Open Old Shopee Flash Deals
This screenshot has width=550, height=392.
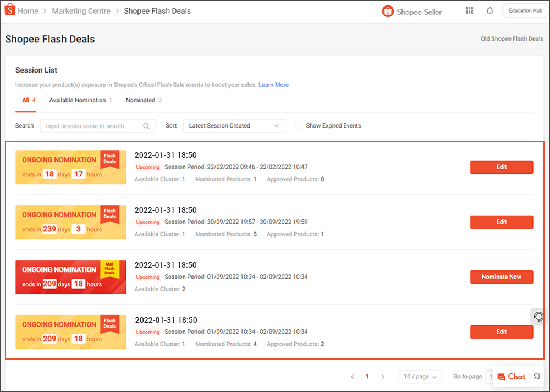[512, 38]
